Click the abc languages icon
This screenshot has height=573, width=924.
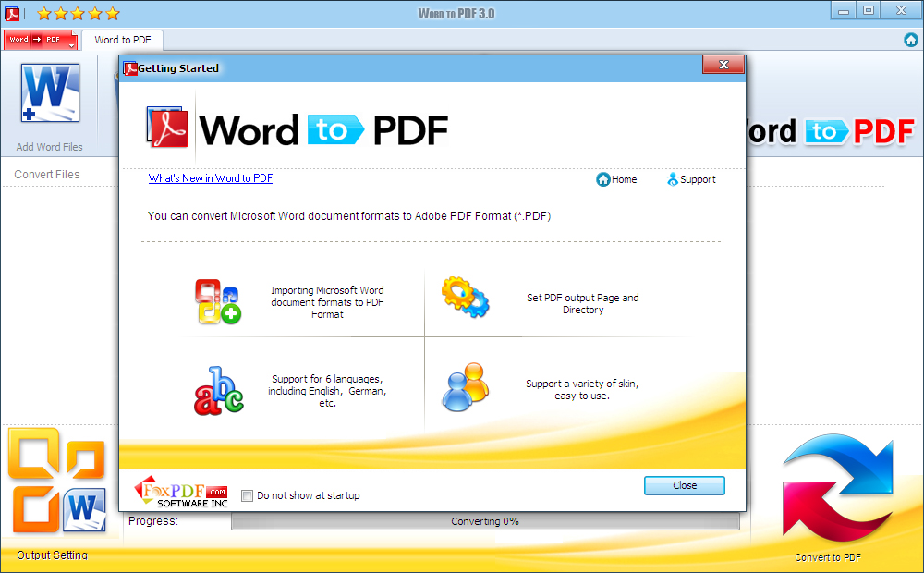(x=219, y=391)
